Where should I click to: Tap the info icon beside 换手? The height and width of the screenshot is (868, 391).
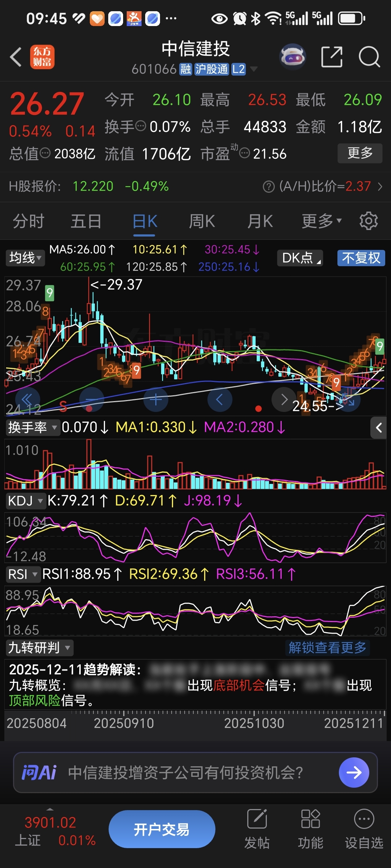(140, 126)
